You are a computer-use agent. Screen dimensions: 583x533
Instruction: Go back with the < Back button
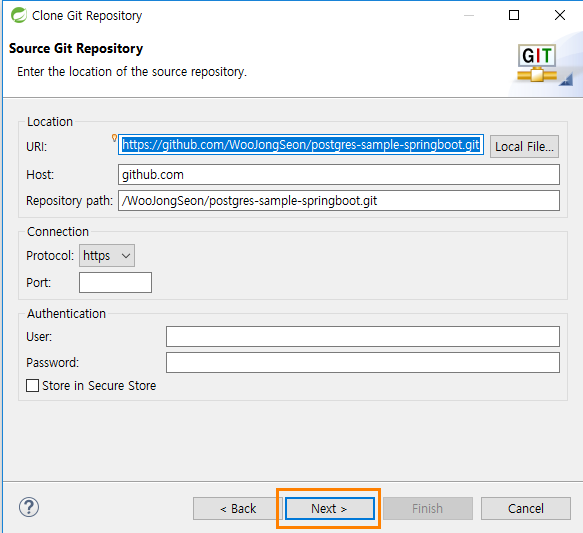click(x=238, y=508)
